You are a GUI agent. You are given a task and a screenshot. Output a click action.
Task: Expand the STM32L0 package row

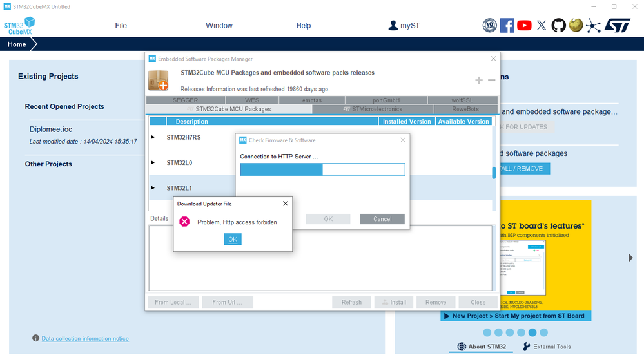point(153,162)
